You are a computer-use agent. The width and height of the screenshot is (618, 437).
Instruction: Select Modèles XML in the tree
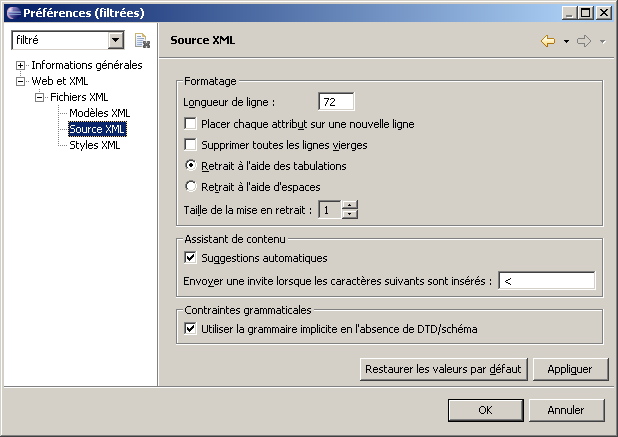99,113
